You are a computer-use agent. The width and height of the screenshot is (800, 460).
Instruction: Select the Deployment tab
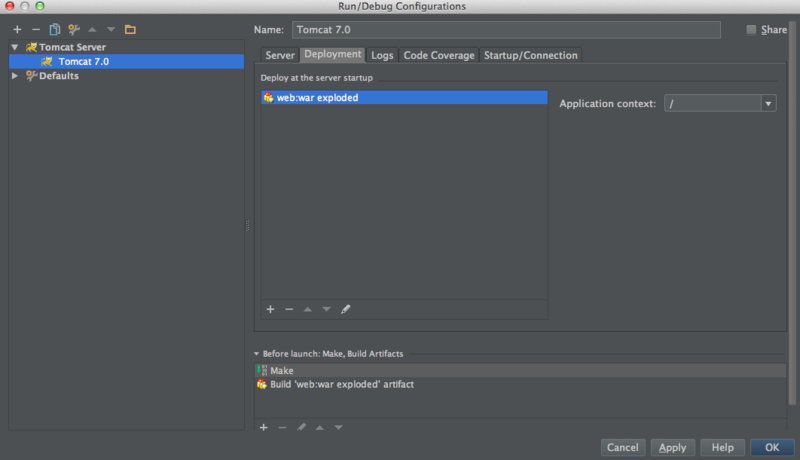click(333, 54)
